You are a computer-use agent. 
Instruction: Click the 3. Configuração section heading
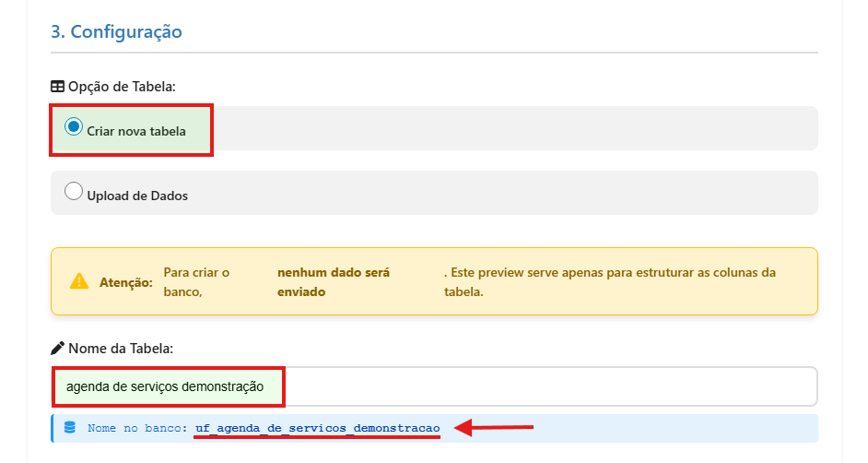[x=116, y=31]
